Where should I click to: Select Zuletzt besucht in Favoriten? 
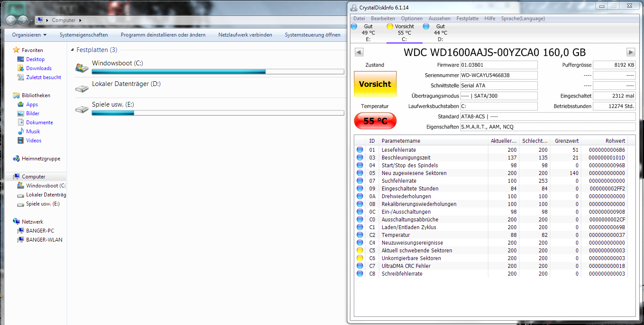(x=43, y=77)
